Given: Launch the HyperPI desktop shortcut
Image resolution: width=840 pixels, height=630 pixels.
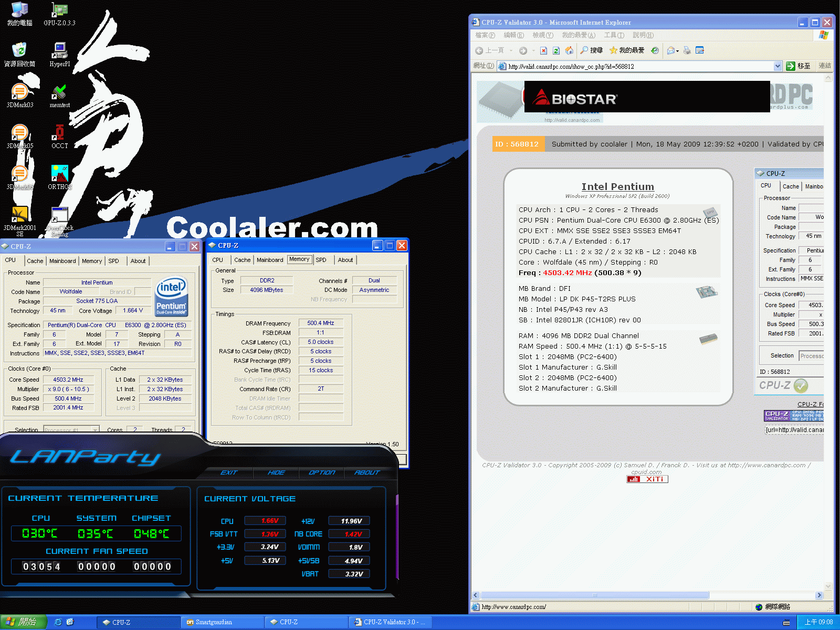Looking at the screenshot, I should [59, 55].
